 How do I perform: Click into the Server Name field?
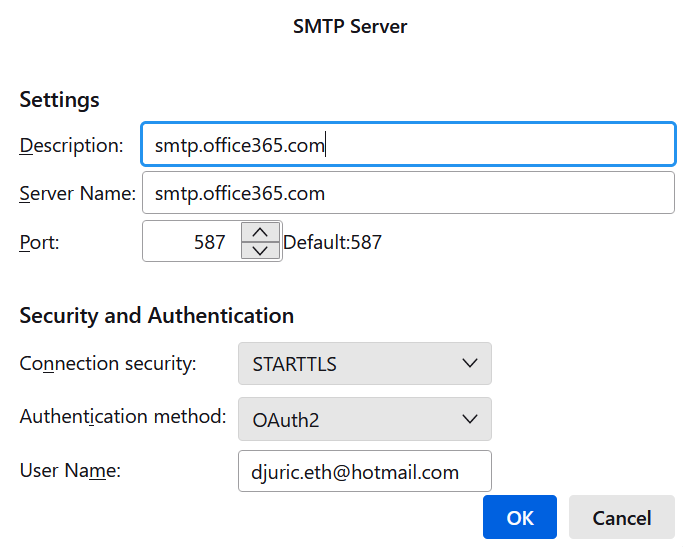click(408, 193)
